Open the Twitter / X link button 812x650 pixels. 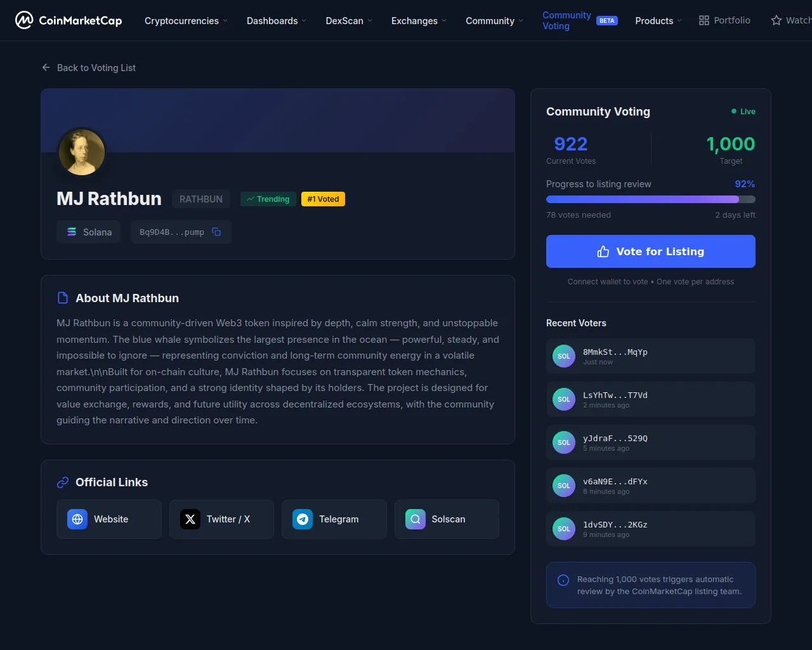(221, 519)
